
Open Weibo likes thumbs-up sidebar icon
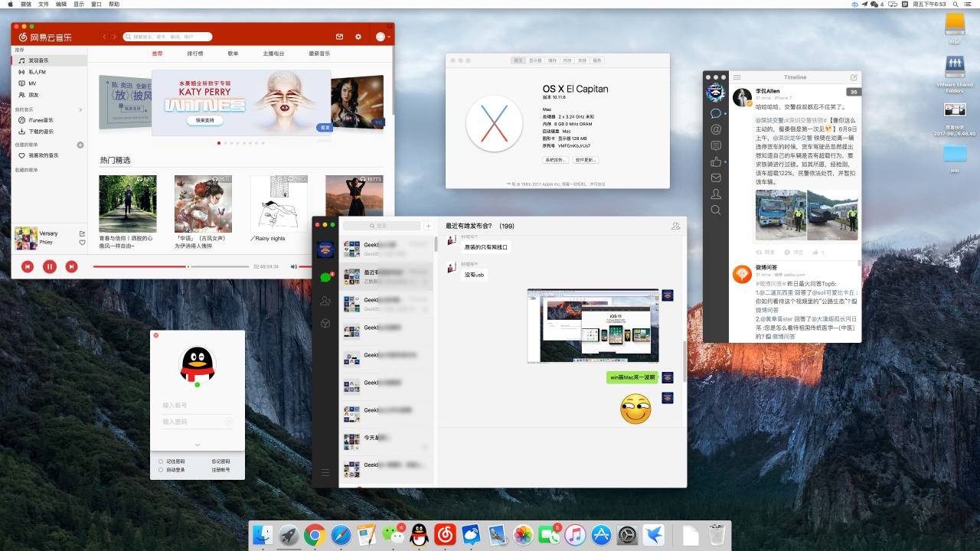point(716,161)
